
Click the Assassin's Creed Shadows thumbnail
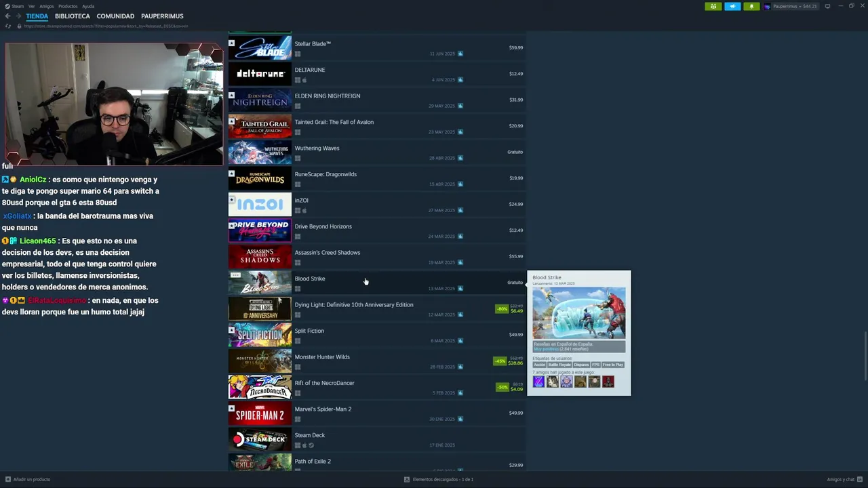(260, 257)
